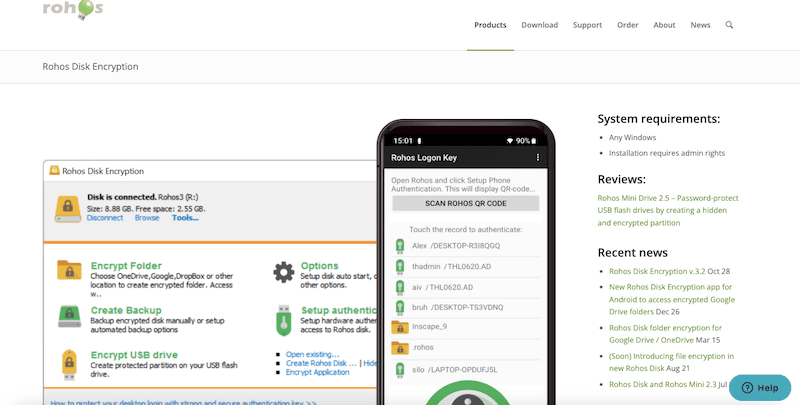Click the Create Rohos Disk ... link
800x405 pixels.
point(321,363)
